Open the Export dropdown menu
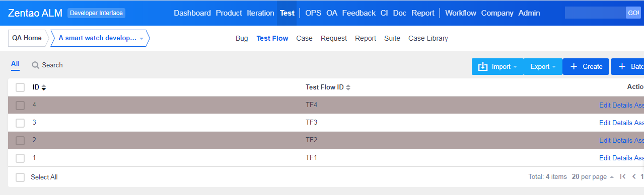 click(x=543, y=67)
